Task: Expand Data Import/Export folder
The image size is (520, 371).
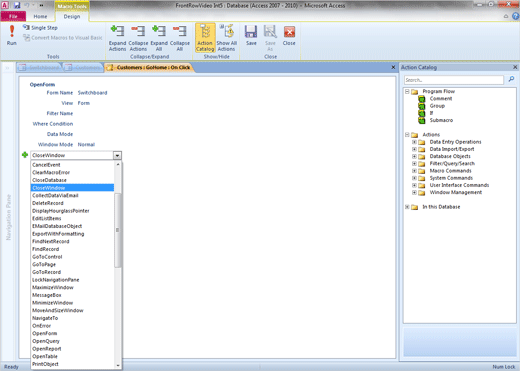Action: (414, 149)
